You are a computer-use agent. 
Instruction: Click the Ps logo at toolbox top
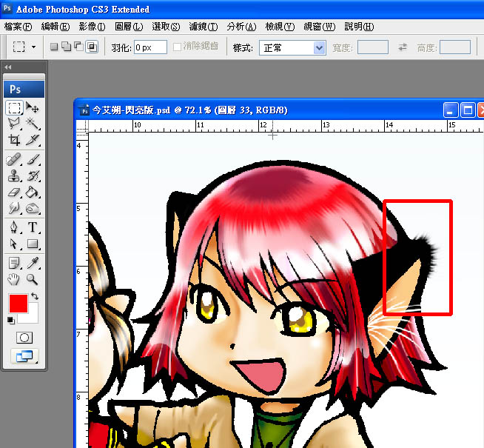click(24, 89)
